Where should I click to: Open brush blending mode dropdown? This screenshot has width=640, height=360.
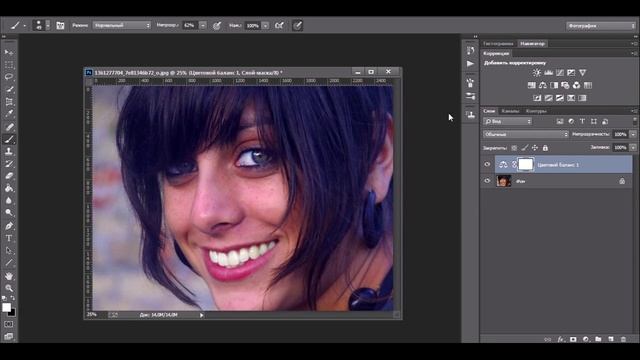122,25
